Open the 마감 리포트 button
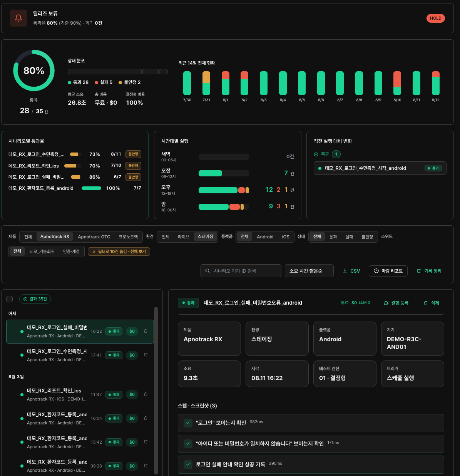The image size is (460, 476). click(388, 271)
